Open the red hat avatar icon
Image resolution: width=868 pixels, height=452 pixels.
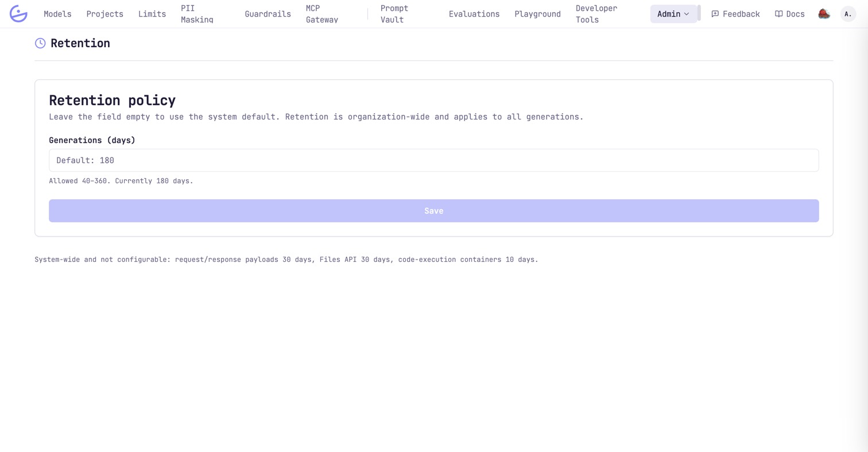[x=824, y=14]
